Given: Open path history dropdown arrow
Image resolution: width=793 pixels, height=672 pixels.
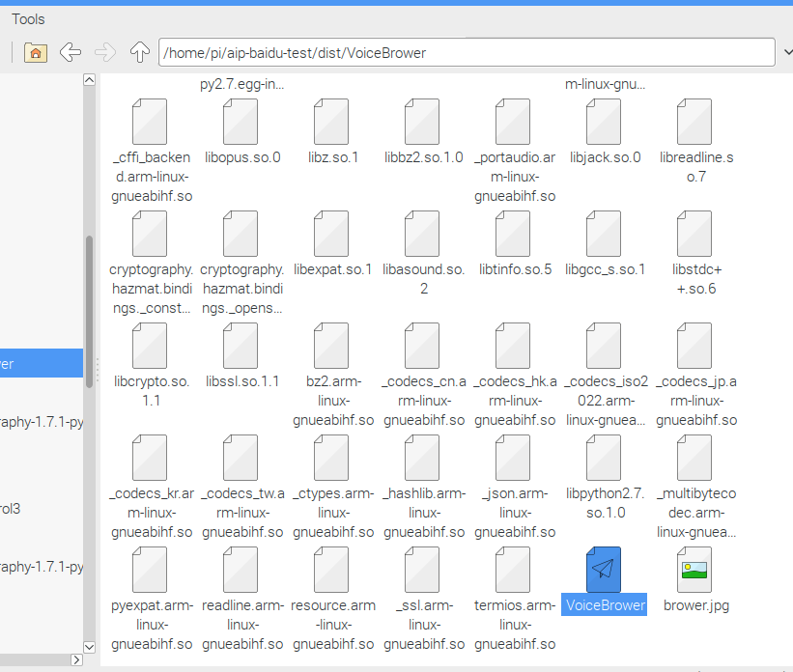Looking at the screenshot, I should pyautogui.click(x=787, y=52).
